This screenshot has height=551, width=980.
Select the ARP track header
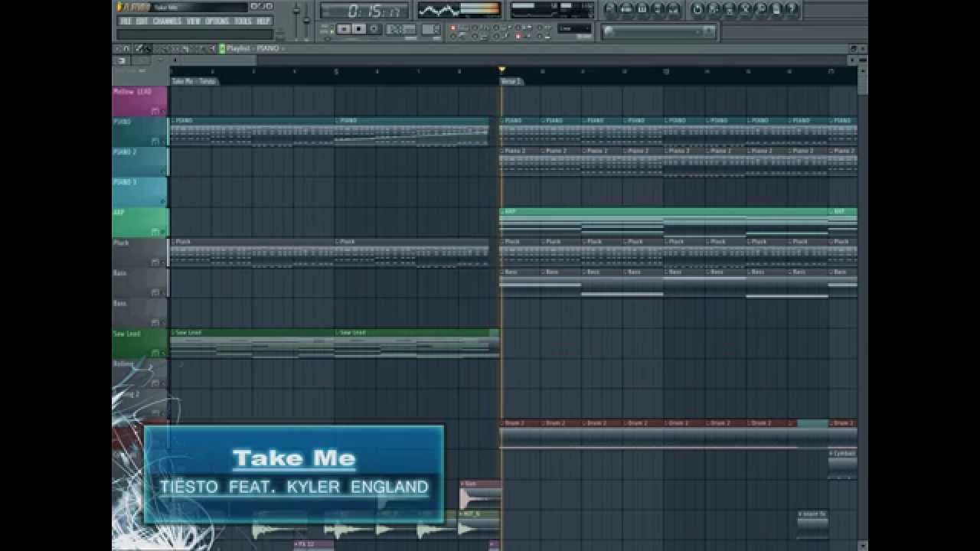[x=139, y=222]
